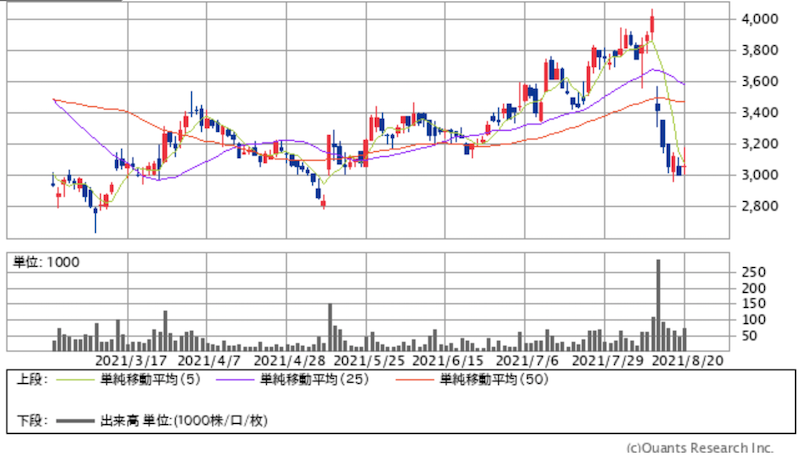This screenshot has height=459, width=800.
Task: Click the (c)Quants Research Inc. copyright text
Action: [x=700, y=448]
